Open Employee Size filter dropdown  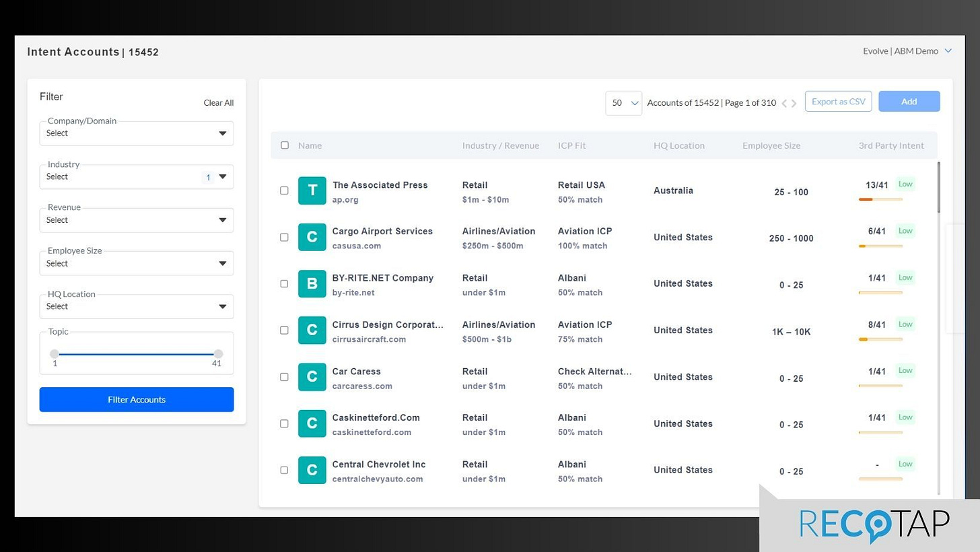[x=137, y=263]
